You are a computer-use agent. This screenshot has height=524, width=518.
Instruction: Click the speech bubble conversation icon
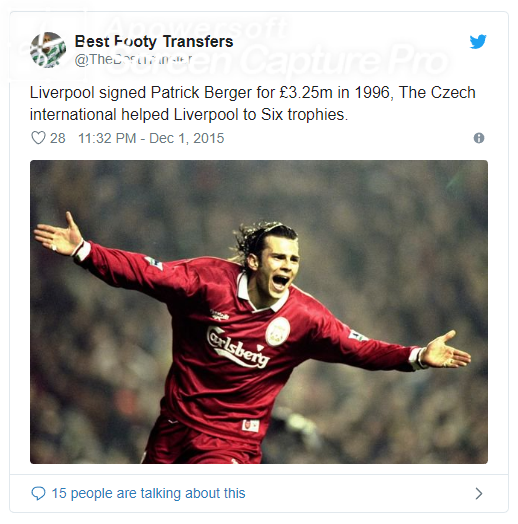pyautogui.click(x=38, y=494)
